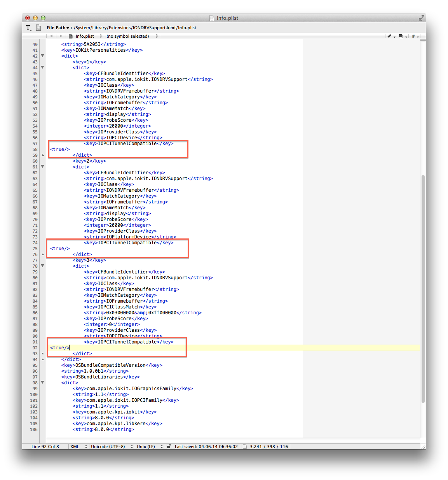Screen dimensions: 448x480
Task: Click IOPCIDevice string on line 56
Action: pyautogui.click(x=123, y=138)
